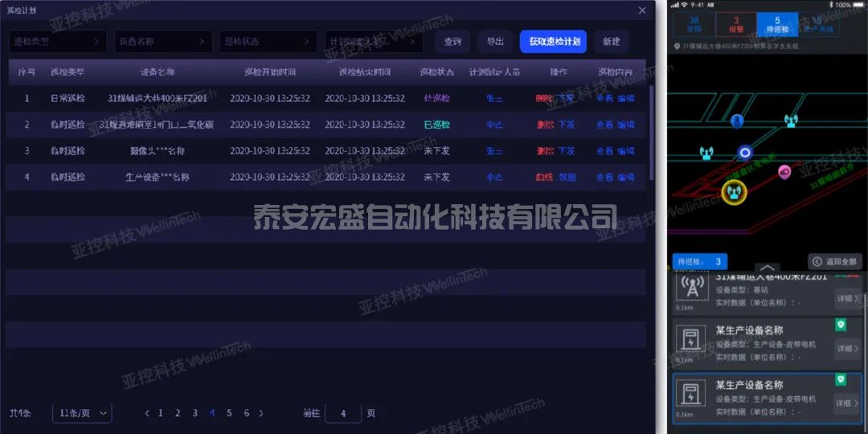Click the blue person marker on map
Image resolution: width=868 pixels, height=434 pixels.
(x=737, y=121)
